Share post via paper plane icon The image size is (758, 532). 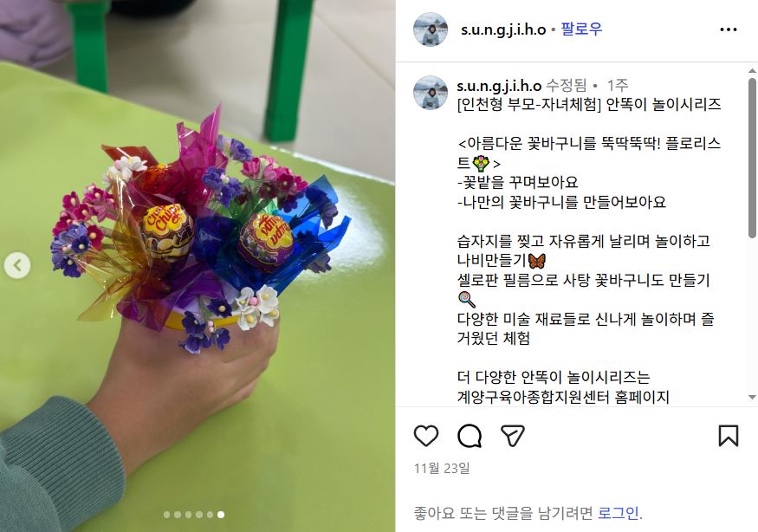[513, 436]
